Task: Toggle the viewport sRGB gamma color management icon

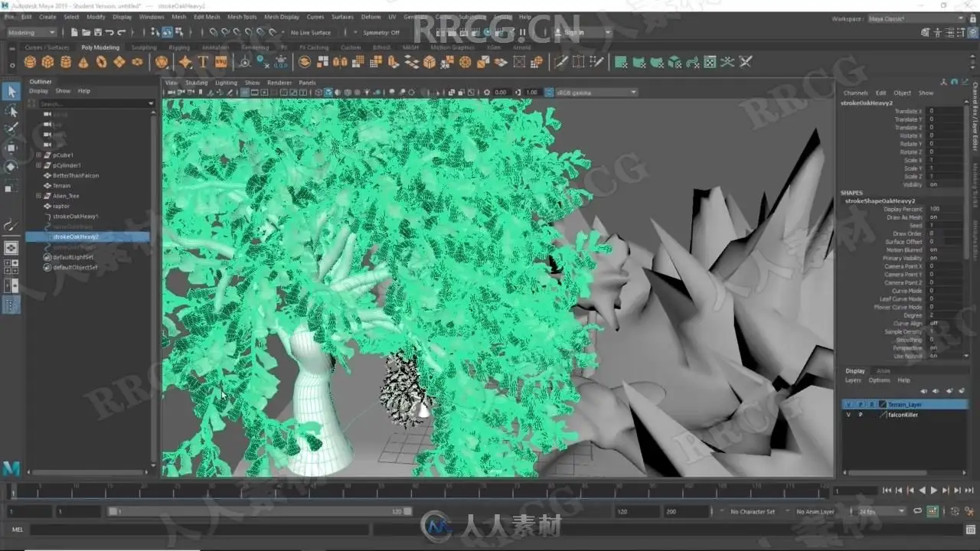Action: click(x=549, y=93)
